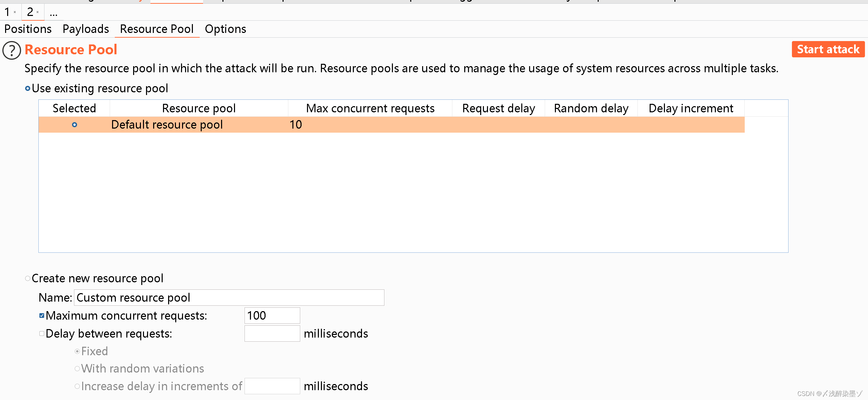Viewport: 868px width, 400px height.
Task: Switch to Intruder tab 1
Action: coord(7,12)
